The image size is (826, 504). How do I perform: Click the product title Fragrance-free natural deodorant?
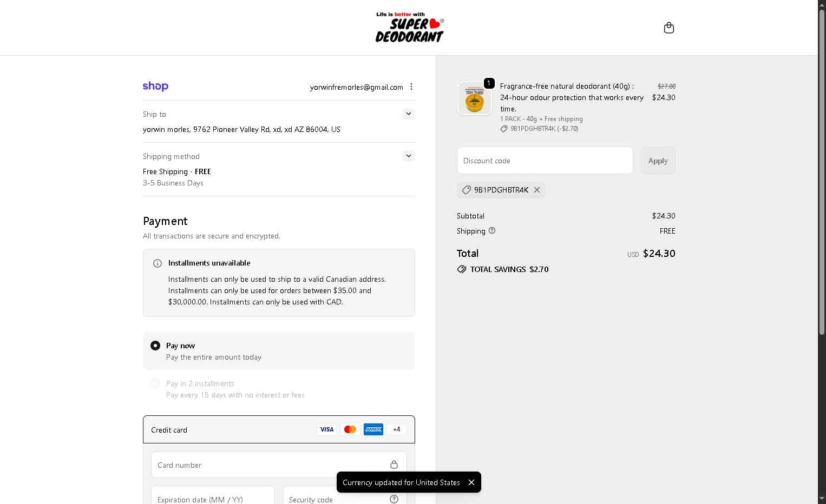point(572,97)
